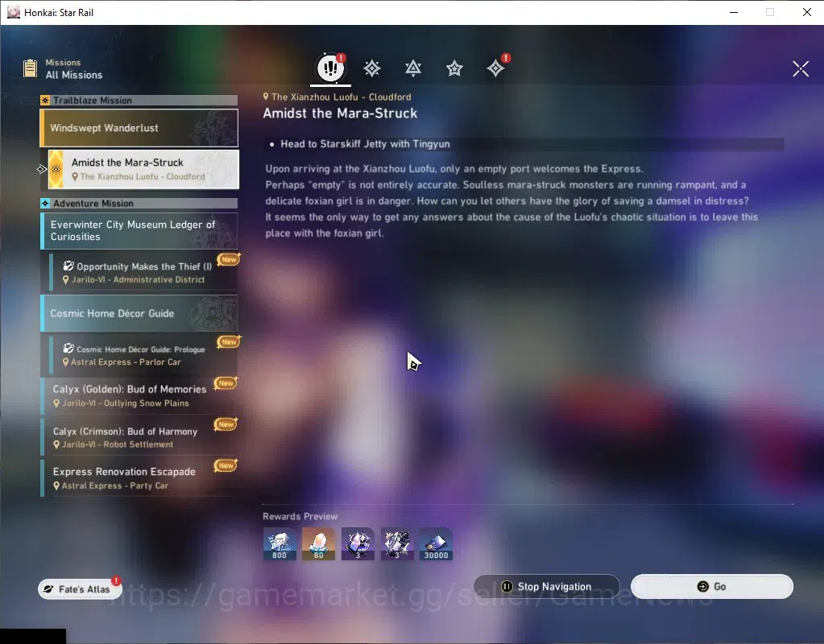Select Calyx (Crimson): Bud of Harmony mission

[139, 437]
